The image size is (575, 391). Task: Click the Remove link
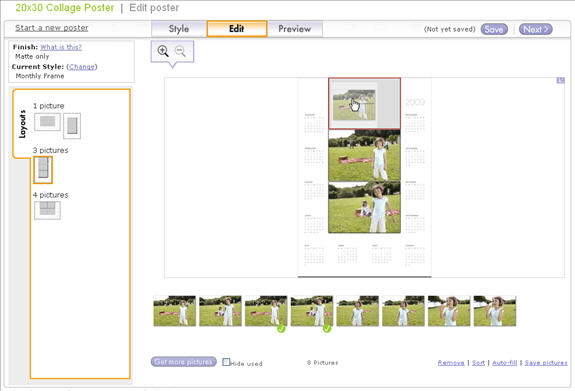[x=451, y=363]
